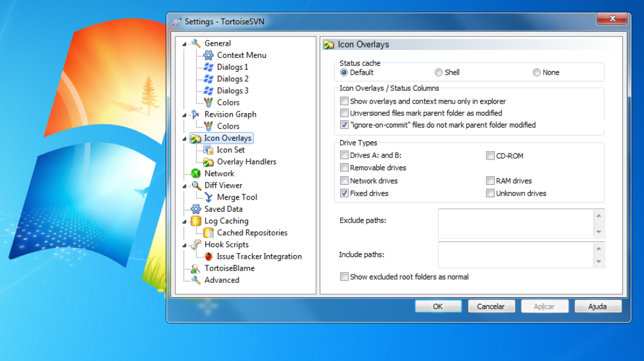The width and height of the screenshot is (644, 361).
Task: Click the Dialogs 2 windows icon
Action: click(x=209, y=79)
